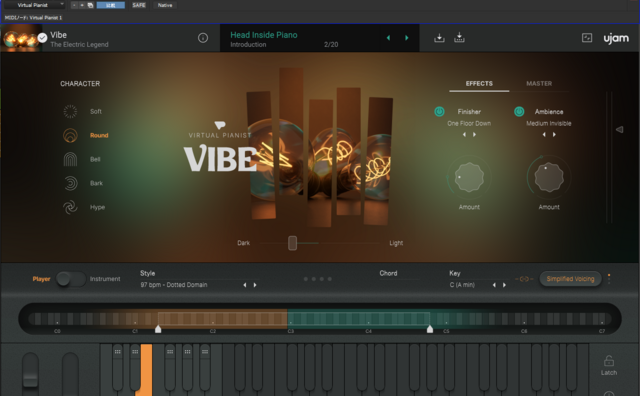Click the left range marker near C1
Image resolution: width=640 pixels, height=396 pixels.
158,328
